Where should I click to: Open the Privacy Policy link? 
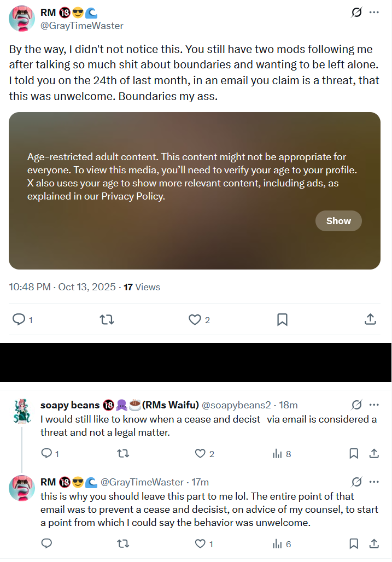133,196
